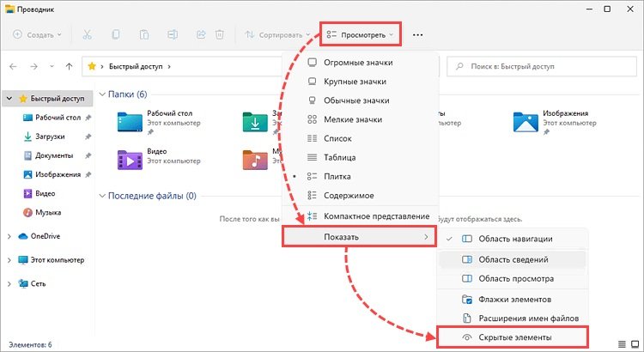Click the Cut scissors icon in toolbar

pos(87,35)
